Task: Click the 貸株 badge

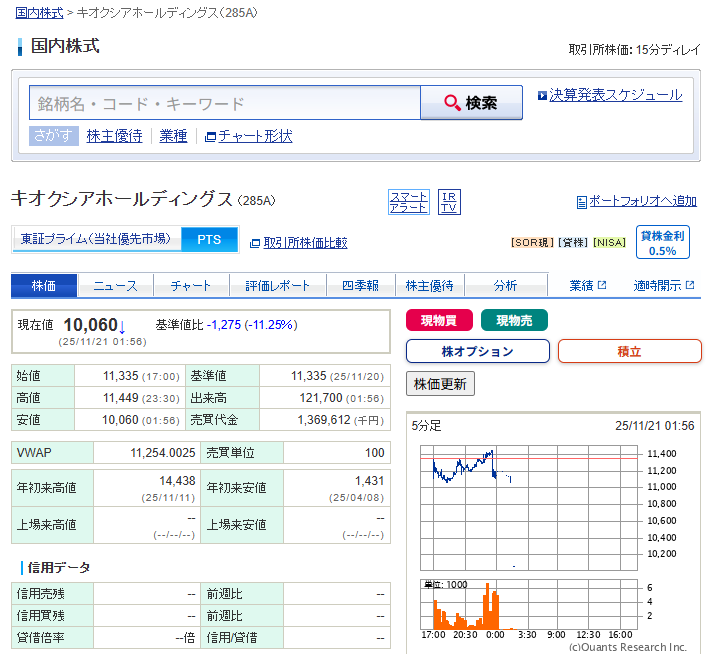Action: click(573, 243)
